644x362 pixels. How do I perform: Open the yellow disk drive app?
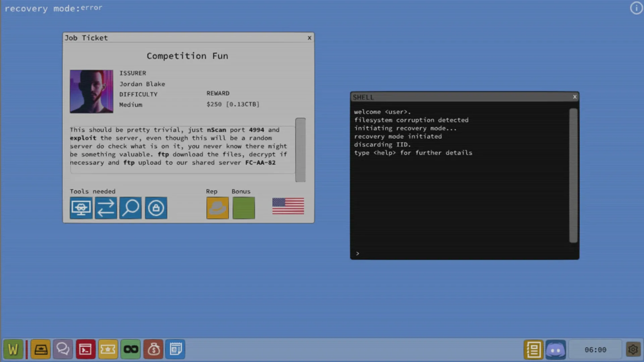41,349
